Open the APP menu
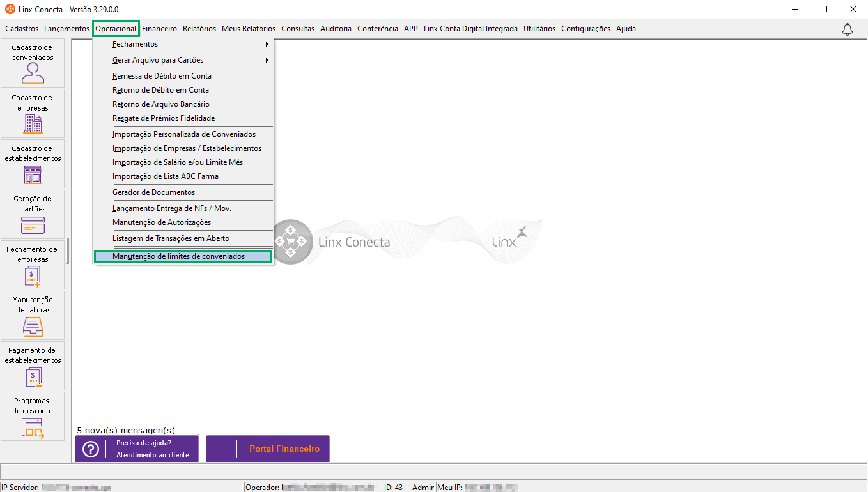868x492 pixels. (x=411, y=29)
